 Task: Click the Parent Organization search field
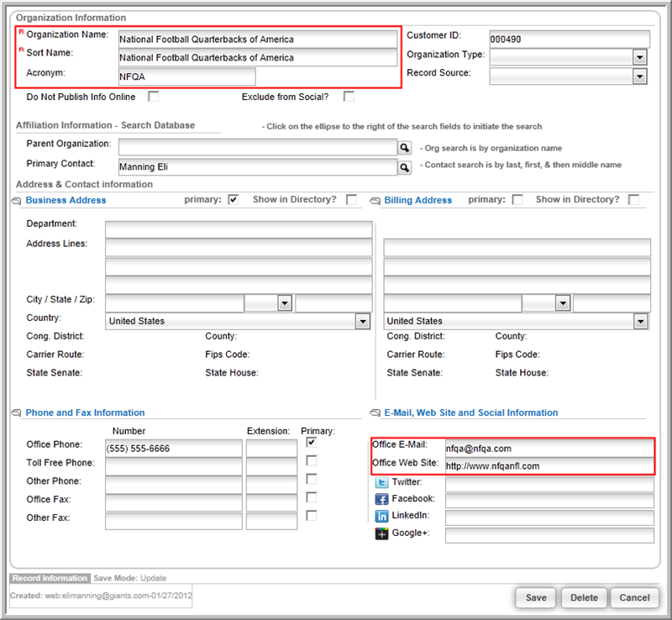point(258,147)
